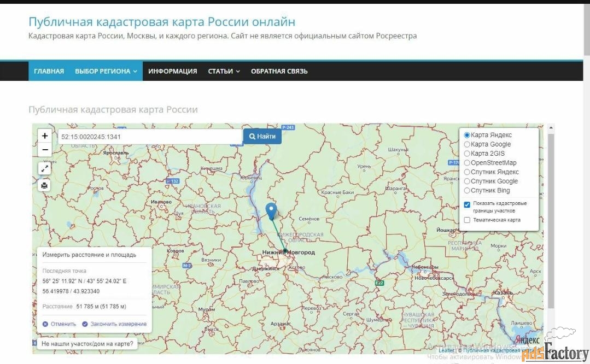Uncheck Показать кадастровые границы участков
The image size is (590, 364).
pyautogui.click(x=467, y=204)
